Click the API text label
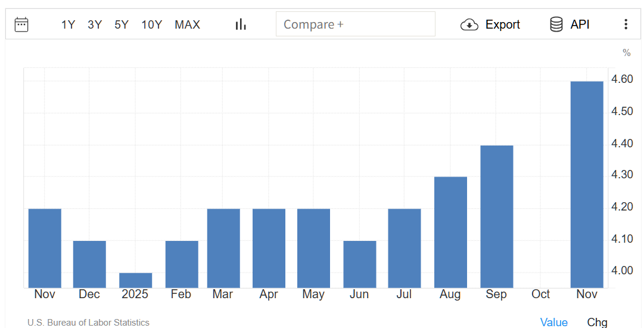644x328 pixels. 580,24
